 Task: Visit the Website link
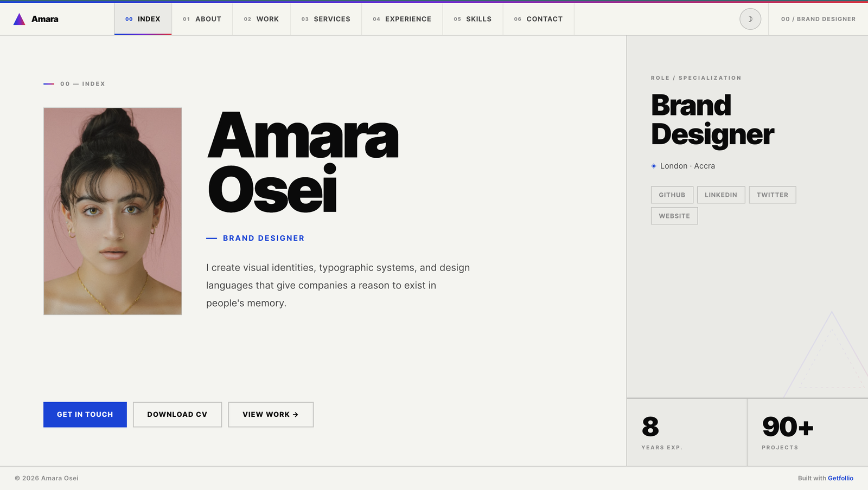coord(674,216)
